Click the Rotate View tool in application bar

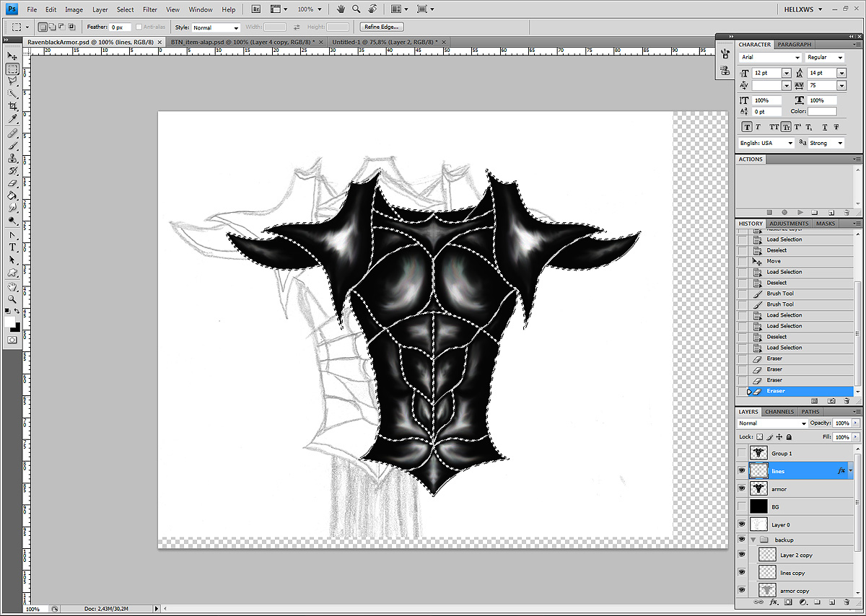[x=372, y=9]
